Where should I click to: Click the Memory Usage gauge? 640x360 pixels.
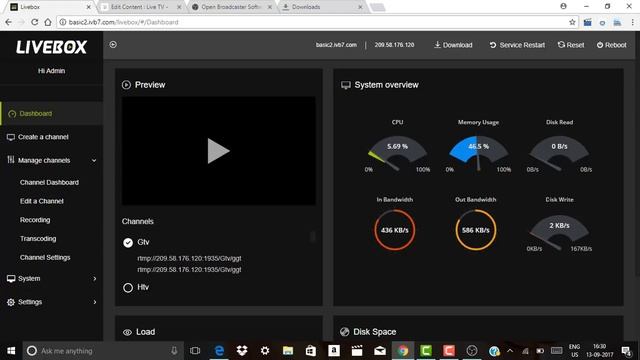(478, 154)
